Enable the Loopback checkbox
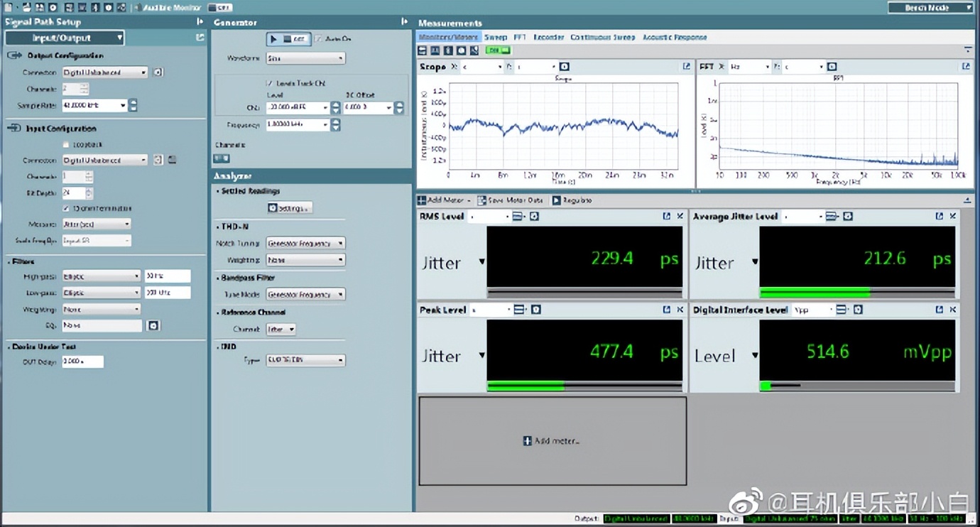This screenshot has width=980, height=527. (67, 145)
